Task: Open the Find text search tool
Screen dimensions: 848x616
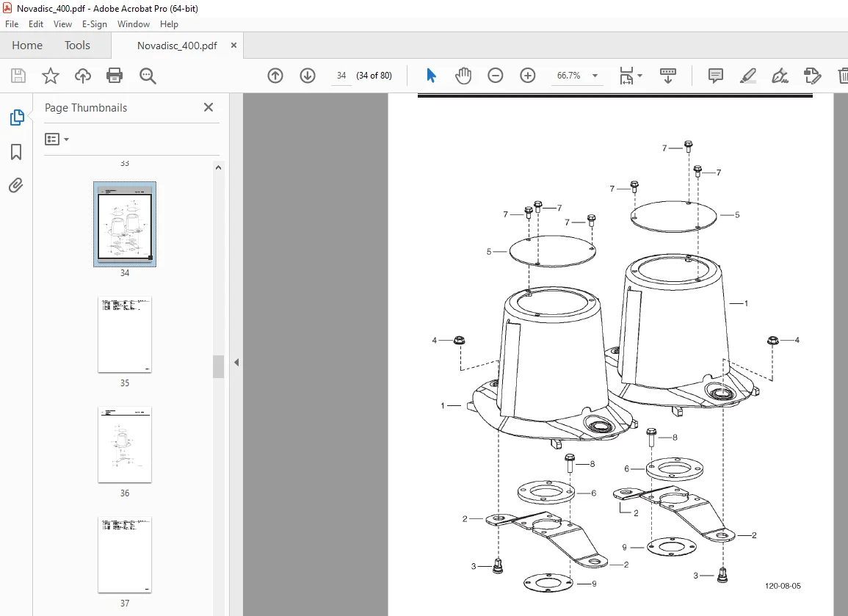Action: point(148,76)
